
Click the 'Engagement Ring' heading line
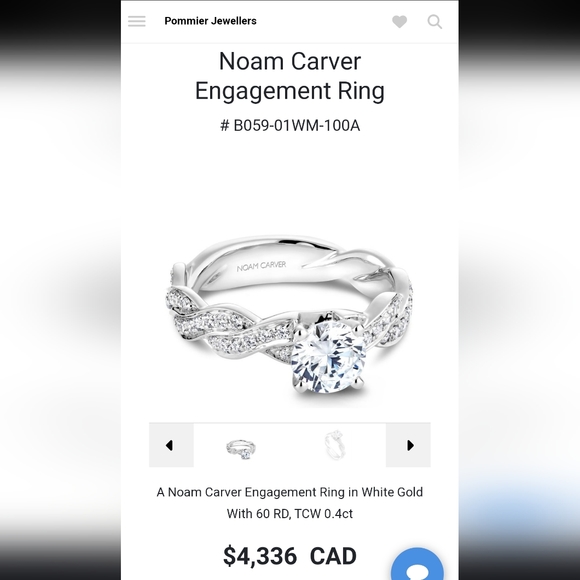290,91
